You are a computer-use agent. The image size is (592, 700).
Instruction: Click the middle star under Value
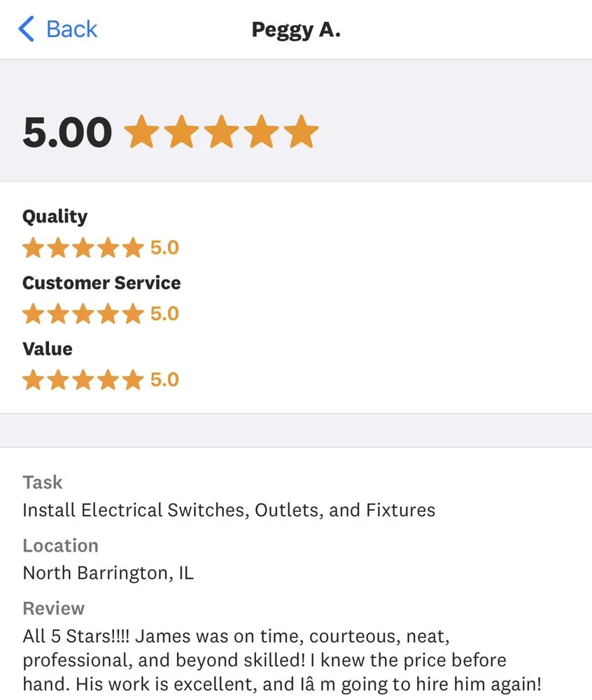pyautogui.click(x=83, y=379)
